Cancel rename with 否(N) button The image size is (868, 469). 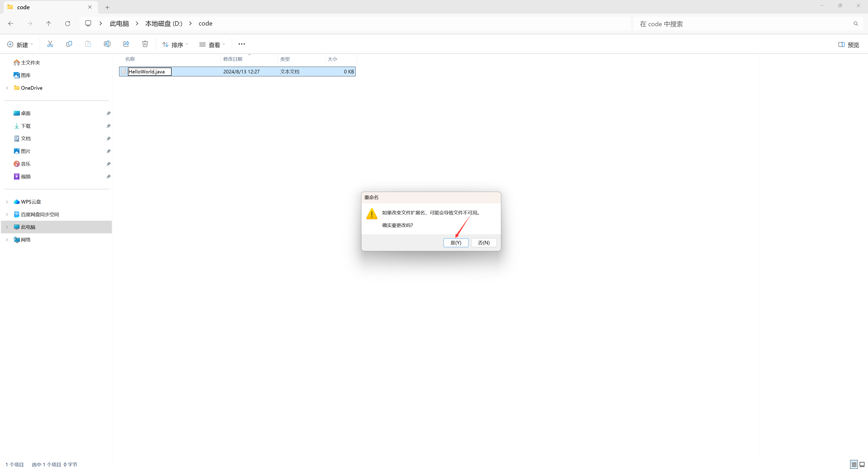[x=484, y=243]
